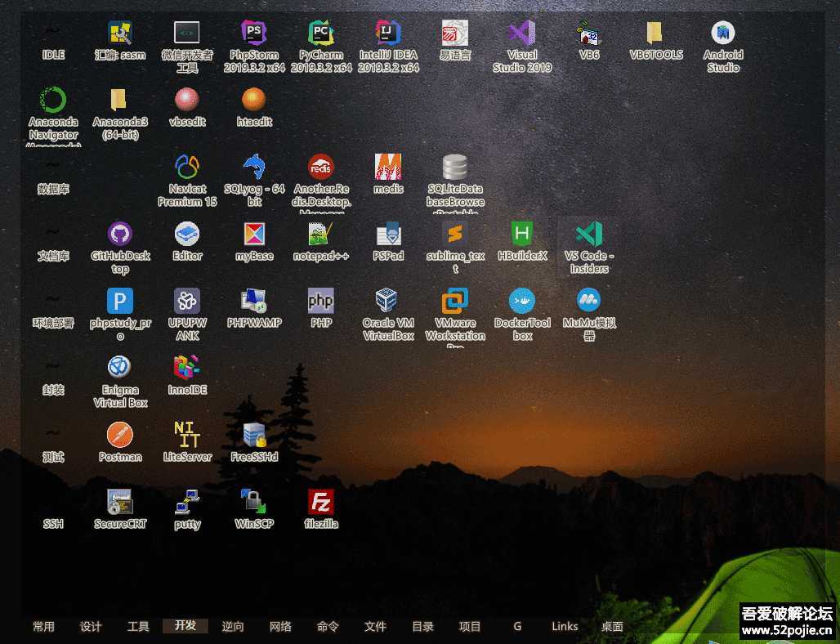Select the Visual Studio 2019 icon
Screen dimensions: 840x644
522,34
